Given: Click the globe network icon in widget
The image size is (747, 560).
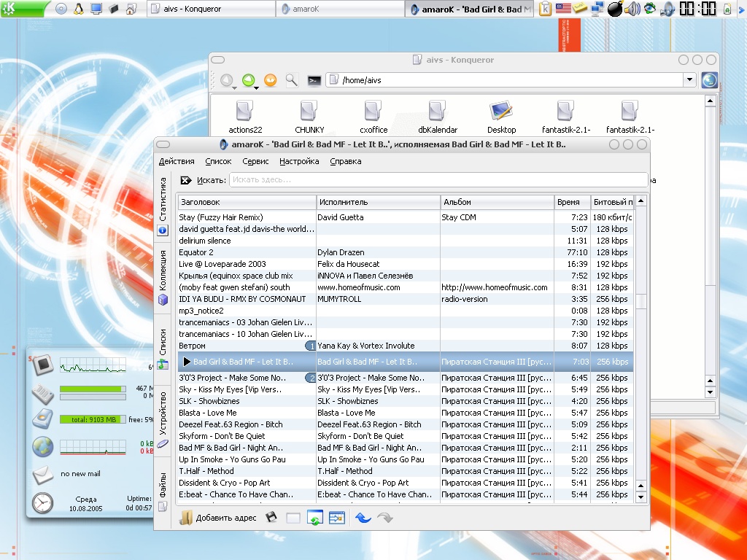Looking at the screenshot, I should tap(43, 447).
